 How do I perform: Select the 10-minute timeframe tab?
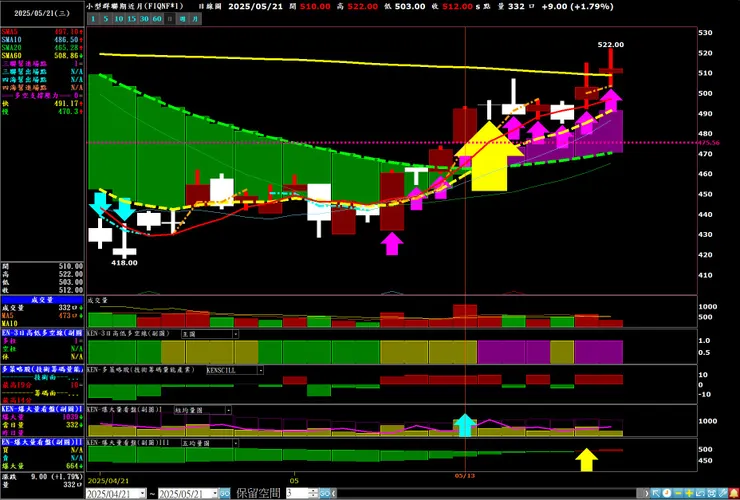pyautogui.click(x=119, y=19)
